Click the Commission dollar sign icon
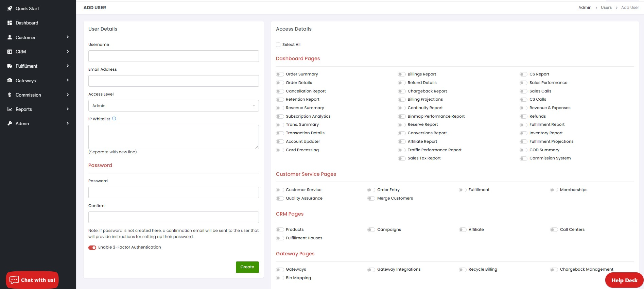The image size is (644, 289). [10, 95]
